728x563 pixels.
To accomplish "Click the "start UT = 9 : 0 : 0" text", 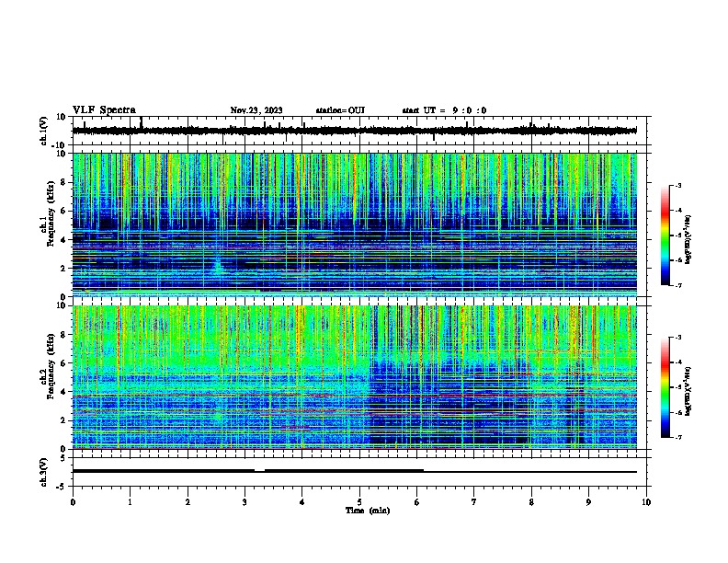I will (444, 110).
